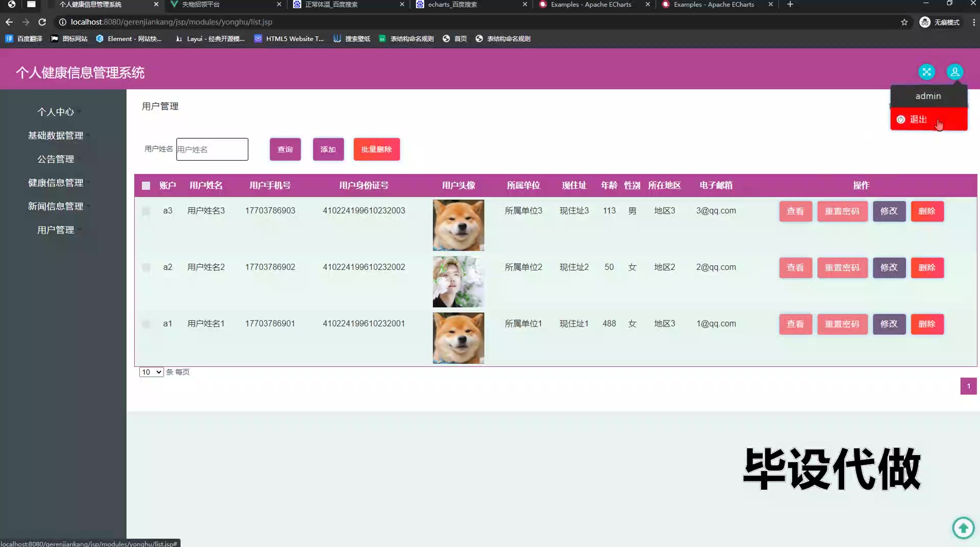Click the 用户姓名 search input field
This screenshot has width=980, height=547.
point(212,150)
